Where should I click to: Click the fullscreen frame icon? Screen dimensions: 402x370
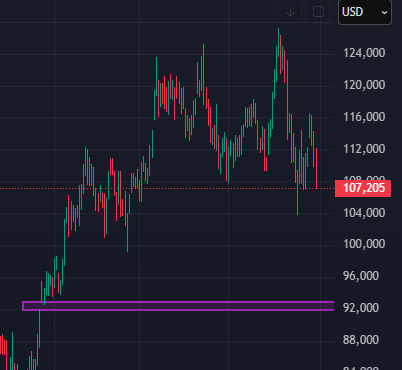[x=318, y=12]
